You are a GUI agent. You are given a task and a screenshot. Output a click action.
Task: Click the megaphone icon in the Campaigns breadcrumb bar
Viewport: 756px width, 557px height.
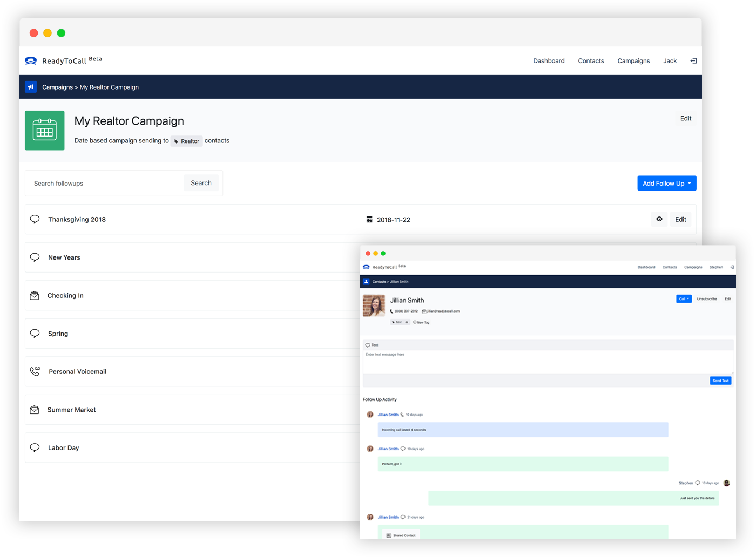31,87
